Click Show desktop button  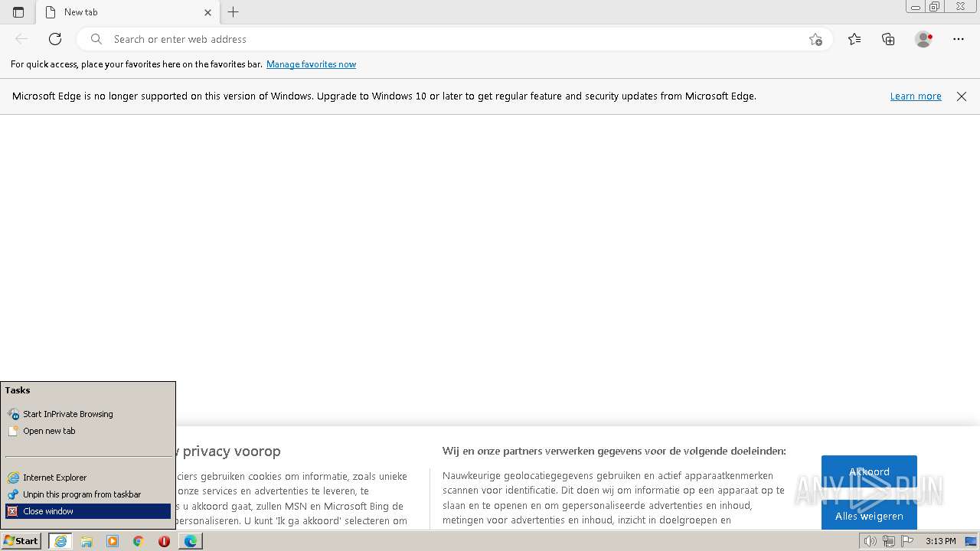[972, 541]
